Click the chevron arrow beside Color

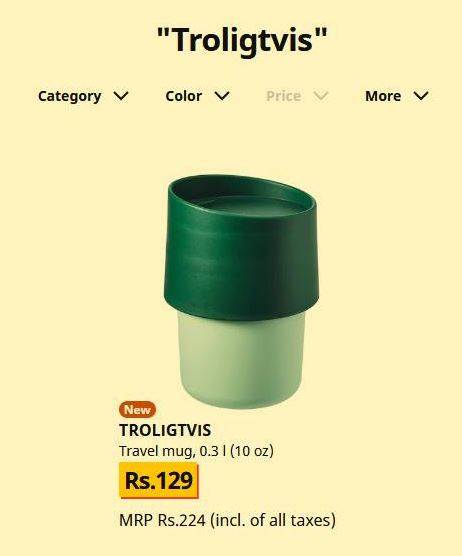[222, 96]
